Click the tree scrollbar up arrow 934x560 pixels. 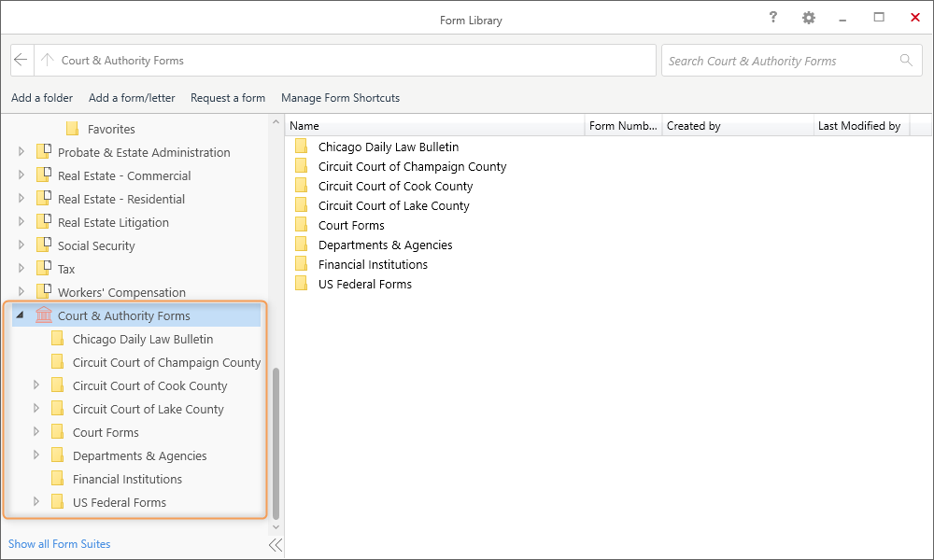point(276,122)
